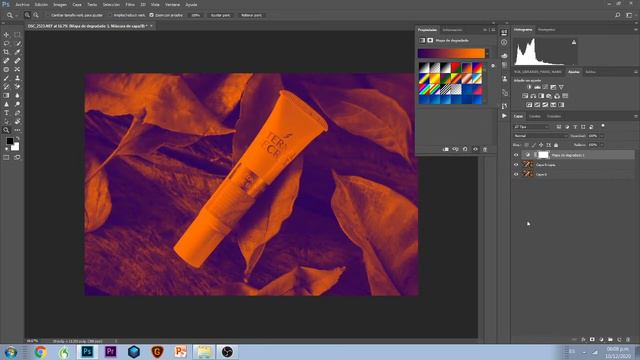The image size is (640, 360).
Task: Create new group folder icon in Layers
Action: pos(610,340)
